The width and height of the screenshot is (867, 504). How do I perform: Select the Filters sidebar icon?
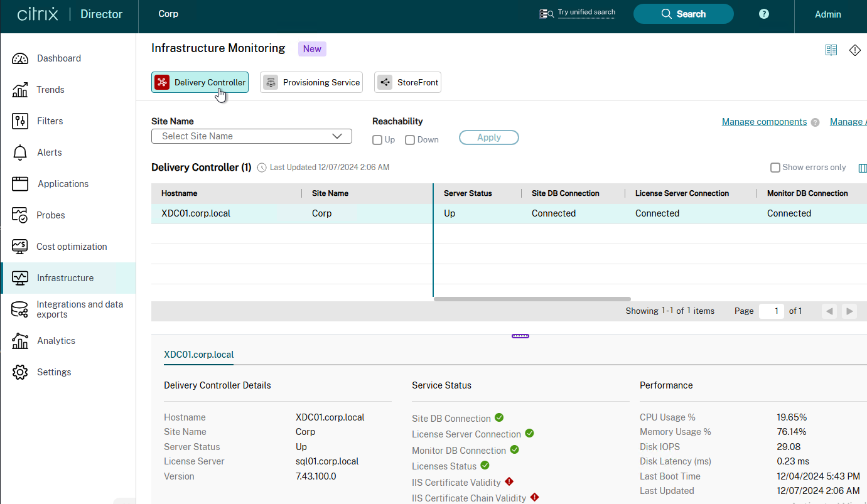20,121
